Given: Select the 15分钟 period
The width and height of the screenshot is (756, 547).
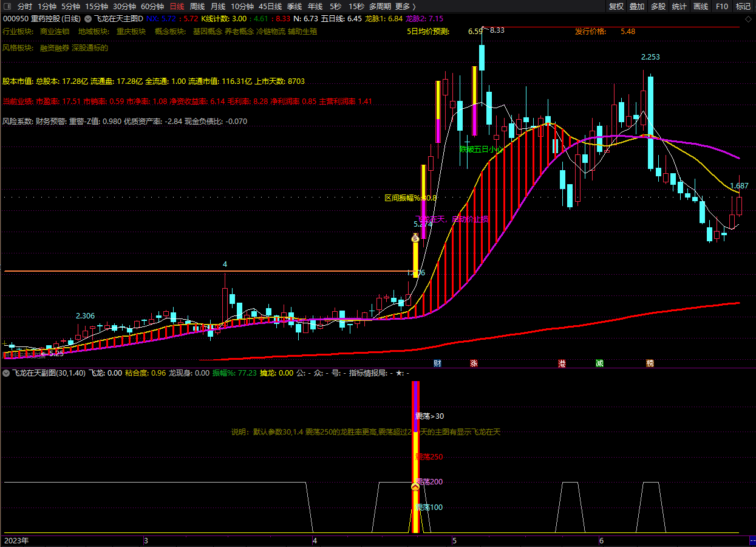Looking at the screenshot, I should tap(97, 6).
